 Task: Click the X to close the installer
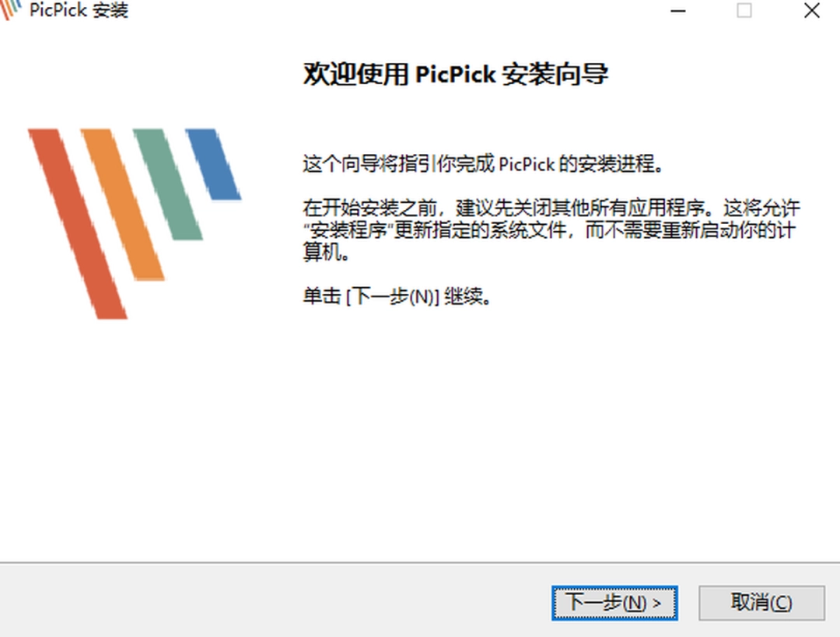(x=811, y=11)
